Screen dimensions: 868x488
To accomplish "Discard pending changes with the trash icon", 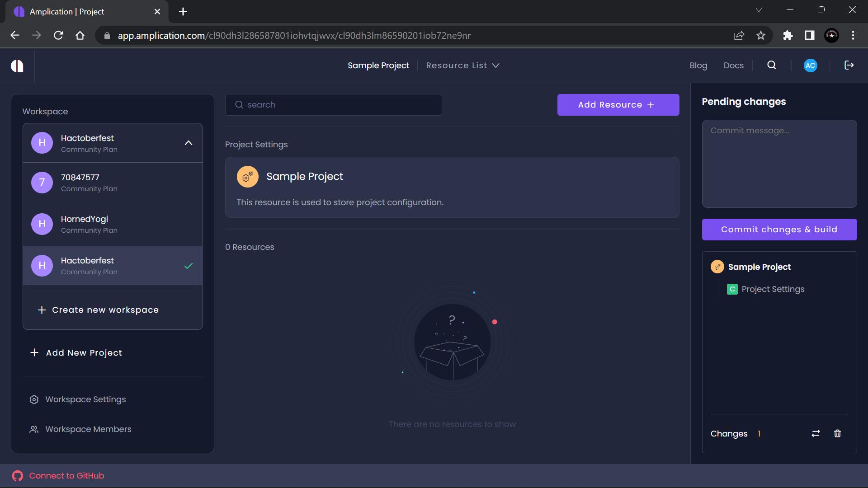I will pos(837,433).
